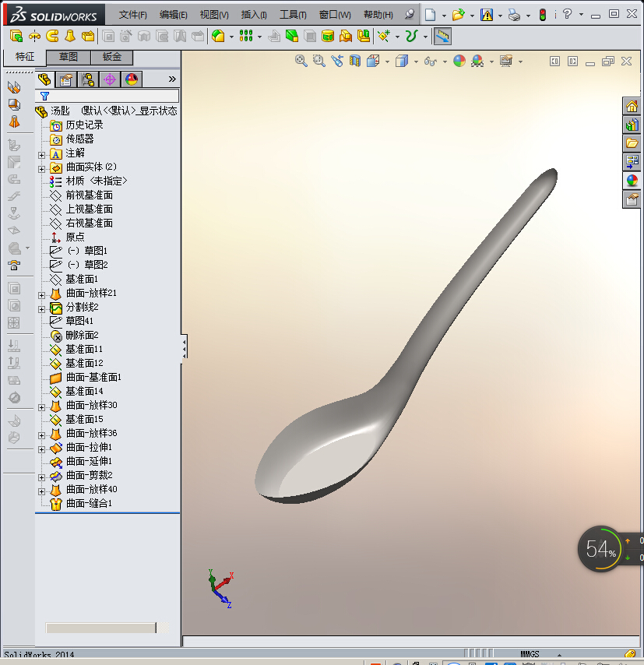This screenshot has height=665, width=644.
Task: Expand the 曲面-剪裁2 feature
Action: [x=41, y=477]
